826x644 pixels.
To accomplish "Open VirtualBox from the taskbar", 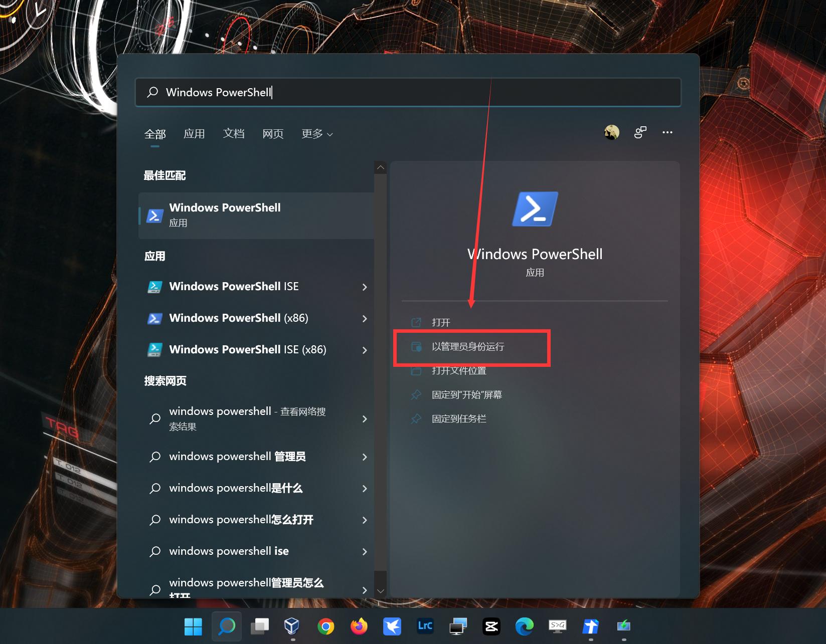I will coord(291,626).
